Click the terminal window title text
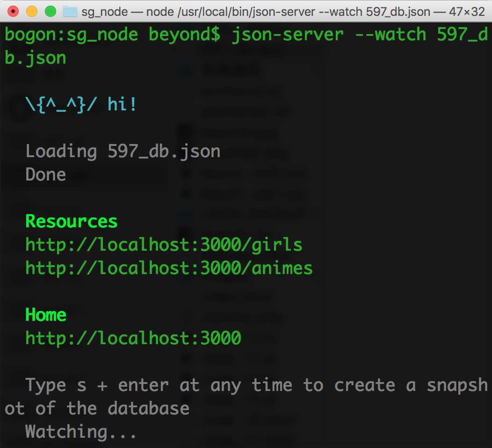This screenshot has width=492, height=448. click(283, 12)
